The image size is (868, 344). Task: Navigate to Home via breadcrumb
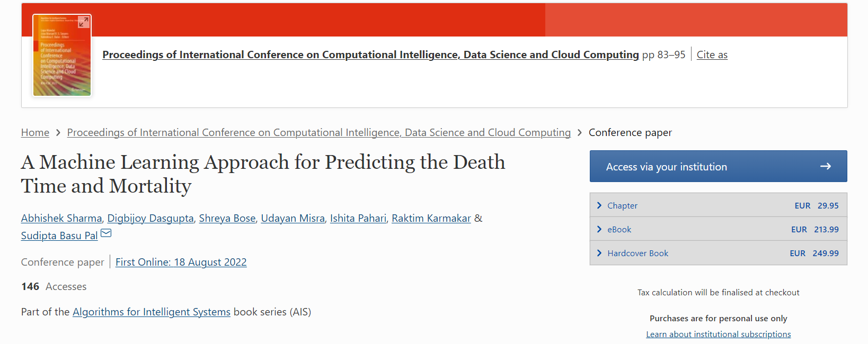(x=35, y=132)
